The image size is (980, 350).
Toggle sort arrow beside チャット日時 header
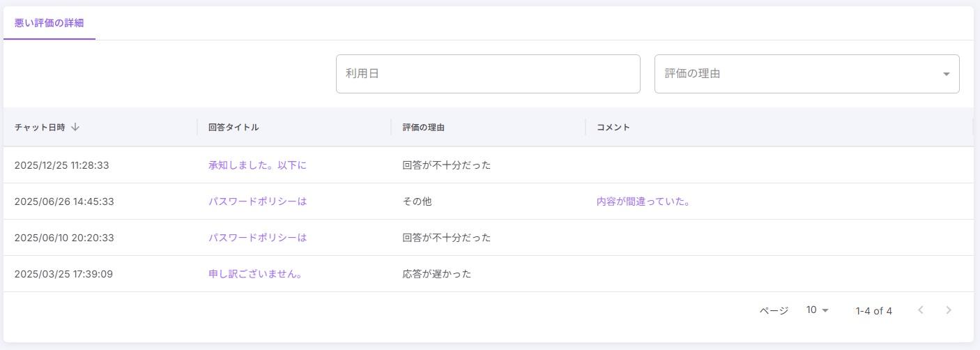75,127
